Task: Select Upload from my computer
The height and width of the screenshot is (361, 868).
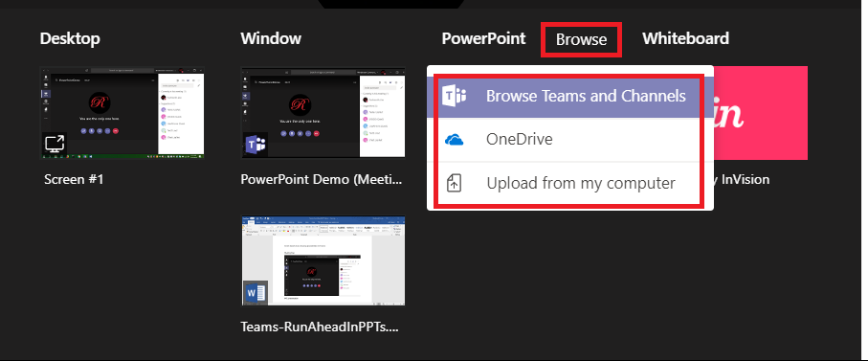Action: (x=569, y=183)
